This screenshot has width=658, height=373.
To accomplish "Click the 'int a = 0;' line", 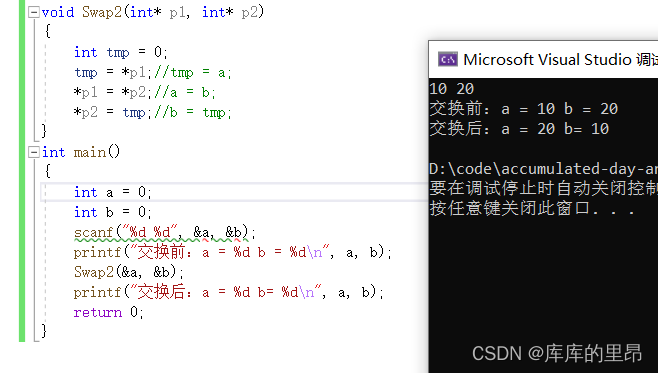I will point(112,192).
